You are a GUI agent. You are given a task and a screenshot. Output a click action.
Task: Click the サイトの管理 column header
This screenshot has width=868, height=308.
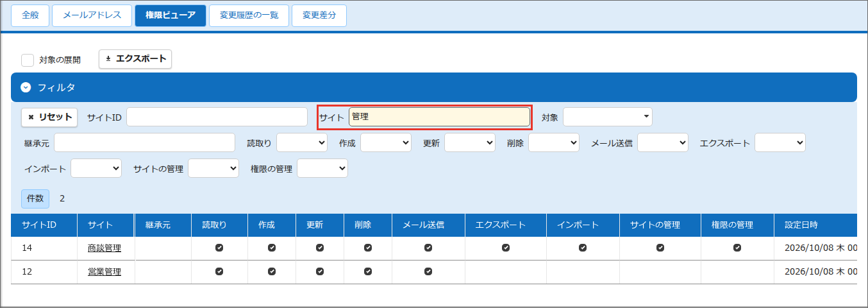(x=660, y=225)
